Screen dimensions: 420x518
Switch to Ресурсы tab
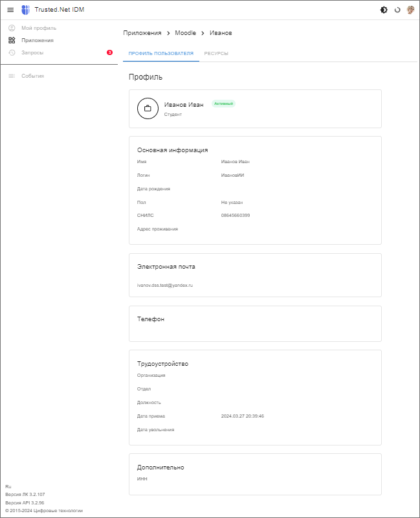pos(216,54)
